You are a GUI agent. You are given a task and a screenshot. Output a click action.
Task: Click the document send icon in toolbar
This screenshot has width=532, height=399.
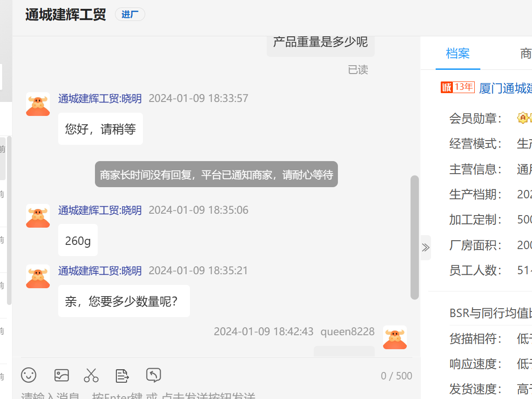coord(122,375)
